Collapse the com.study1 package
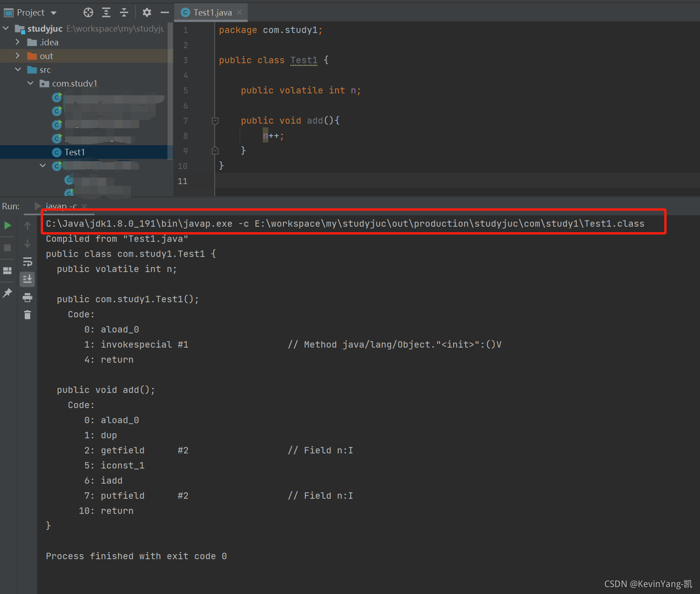Image resolution: width=700 pixels, height=594 pixels. tap(30, 83)
